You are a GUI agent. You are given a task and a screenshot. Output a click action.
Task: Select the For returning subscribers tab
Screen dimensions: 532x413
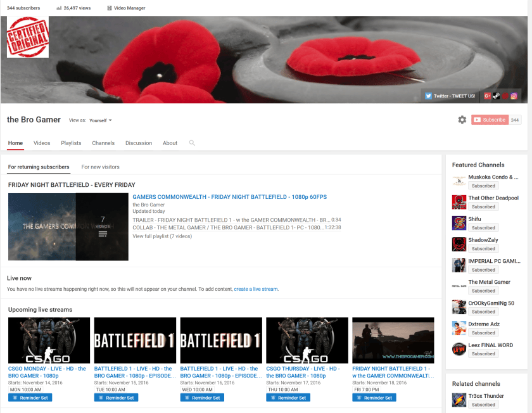point(39,167)
